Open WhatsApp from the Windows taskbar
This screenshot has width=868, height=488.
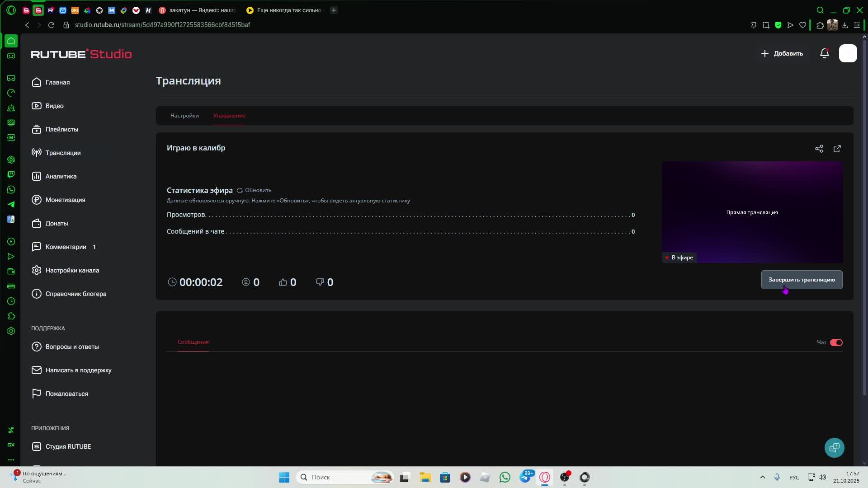pyautogui.click(x=505, y=477)
